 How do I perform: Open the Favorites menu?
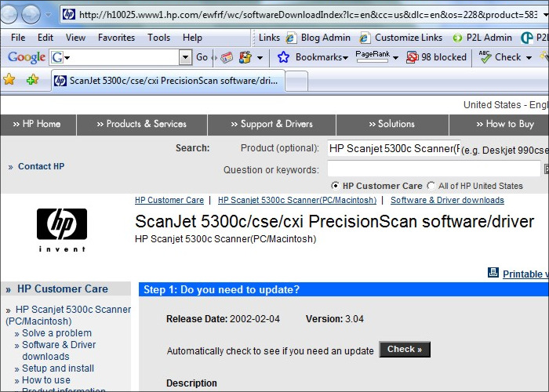116,37
